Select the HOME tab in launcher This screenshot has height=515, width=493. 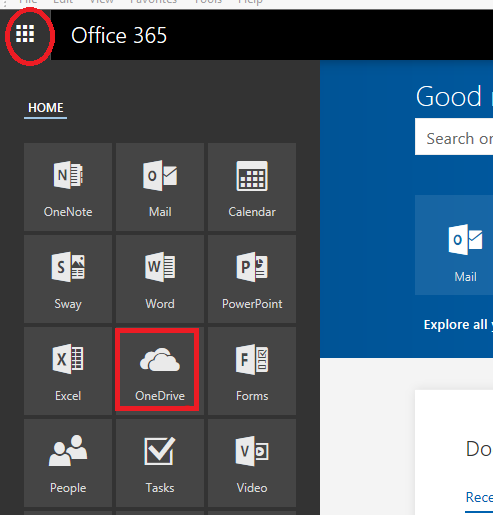[x=46, y=108]
